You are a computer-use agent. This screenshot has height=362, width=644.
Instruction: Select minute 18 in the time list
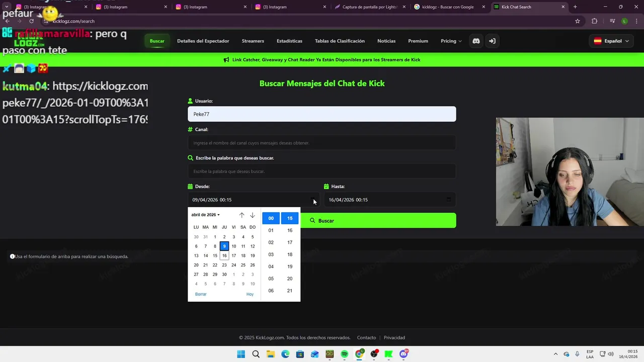(x=290, y=254)
